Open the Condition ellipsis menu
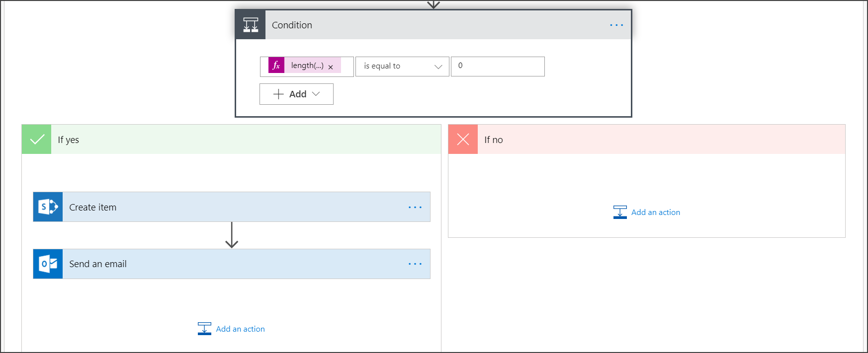Screen dimensions: 868x353 [616, 25]
